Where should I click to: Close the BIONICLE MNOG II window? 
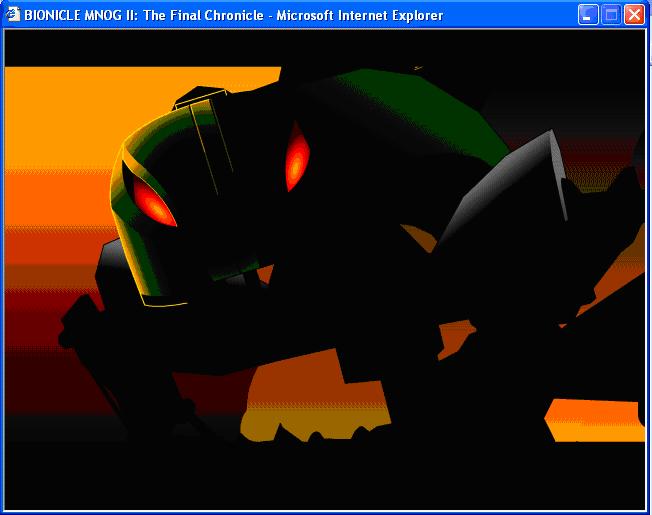[x=635, y=15]
